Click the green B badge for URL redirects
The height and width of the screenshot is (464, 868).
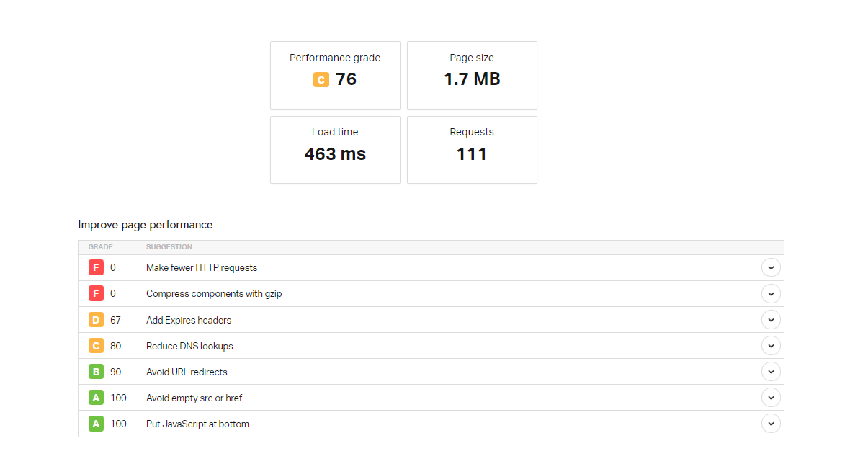point(96,372)
